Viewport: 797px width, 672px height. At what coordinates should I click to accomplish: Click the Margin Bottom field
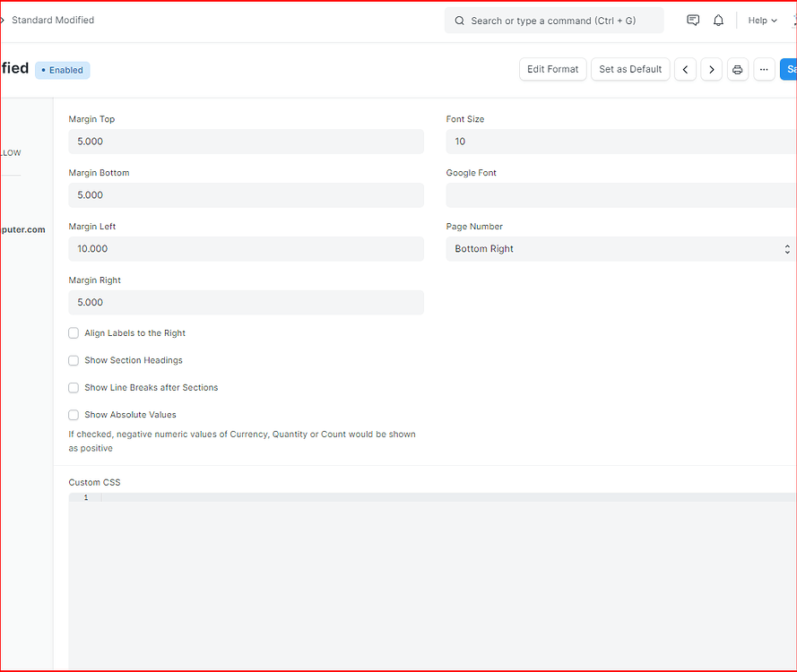coord(246,195)
